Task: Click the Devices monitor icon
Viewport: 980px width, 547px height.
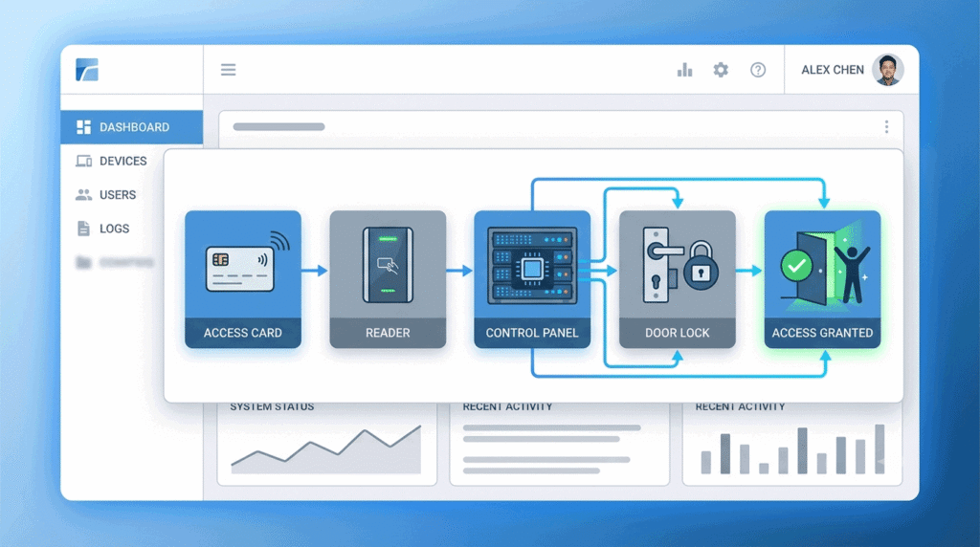Action: [84, 161]
